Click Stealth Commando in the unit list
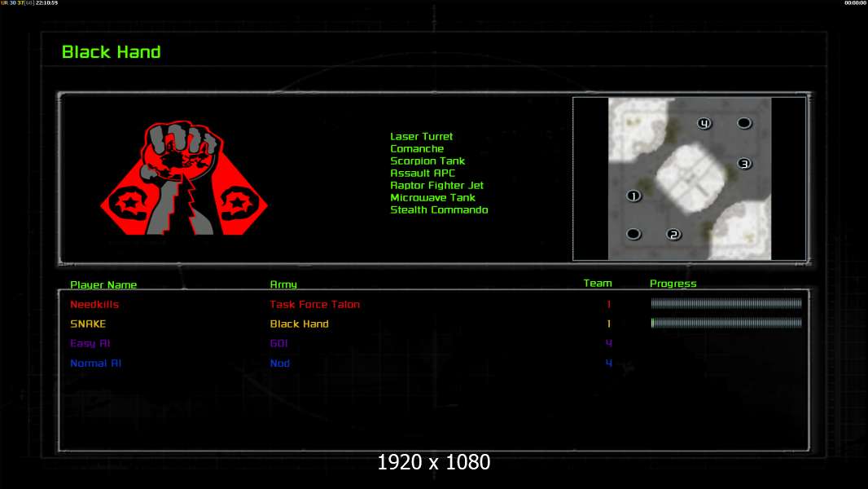This screenshot has height=489, width=868. coord(439,210)
